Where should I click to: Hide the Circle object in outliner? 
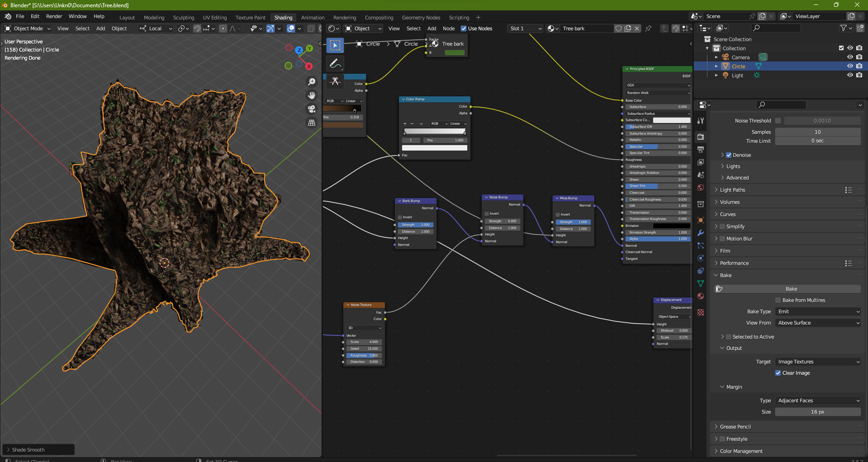point(850,66)
